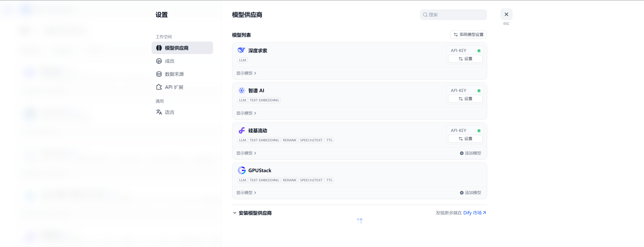Image resolution: width=644 pixels, height=247 pixels.
Task: Open the Dify 市场 link
Action: coord(474,213)
